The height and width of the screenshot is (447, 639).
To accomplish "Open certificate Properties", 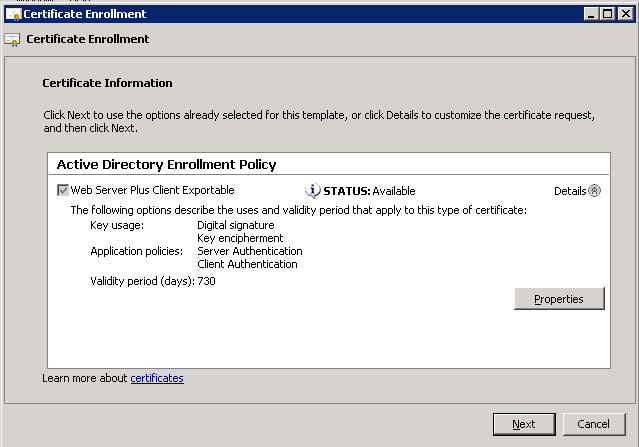I will coord(559,299).
